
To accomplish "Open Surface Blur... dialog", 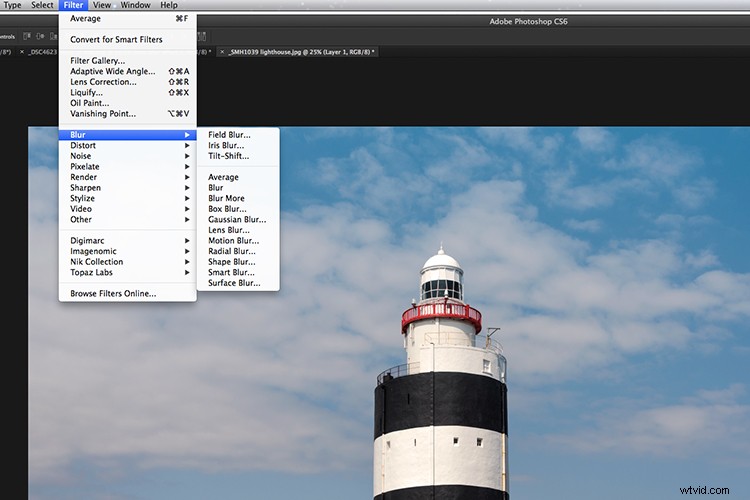I will [x=238, y=283].
